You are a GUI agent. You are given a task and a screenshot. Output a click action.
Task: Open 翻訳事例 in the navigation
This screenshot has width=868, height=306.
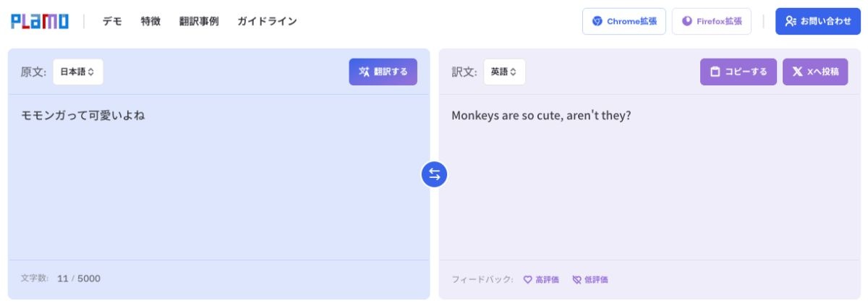coord(199,21)
